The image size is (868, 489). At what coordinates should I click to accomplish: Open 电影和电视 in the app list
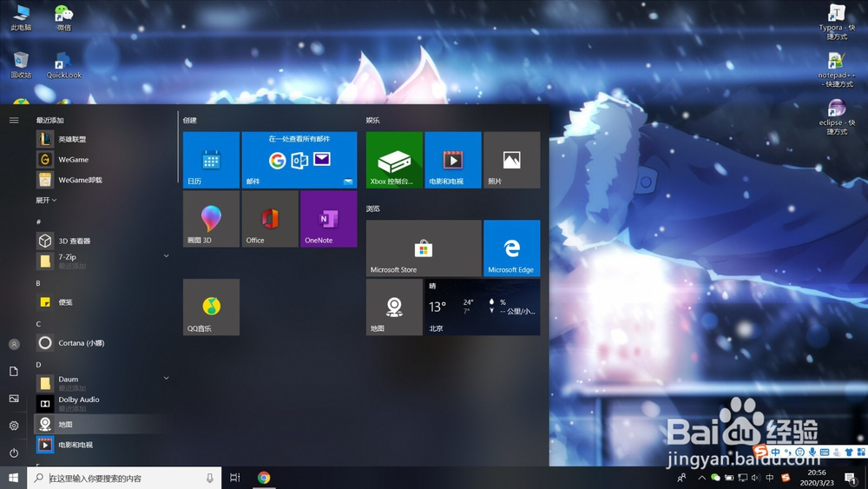(x=102, y=445)
